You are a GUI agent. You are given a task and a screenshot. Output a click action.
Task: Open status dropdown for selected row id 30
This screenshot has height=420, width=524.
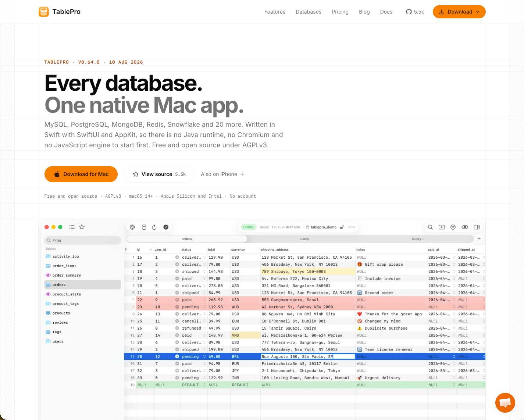click(x=204, y=356)
